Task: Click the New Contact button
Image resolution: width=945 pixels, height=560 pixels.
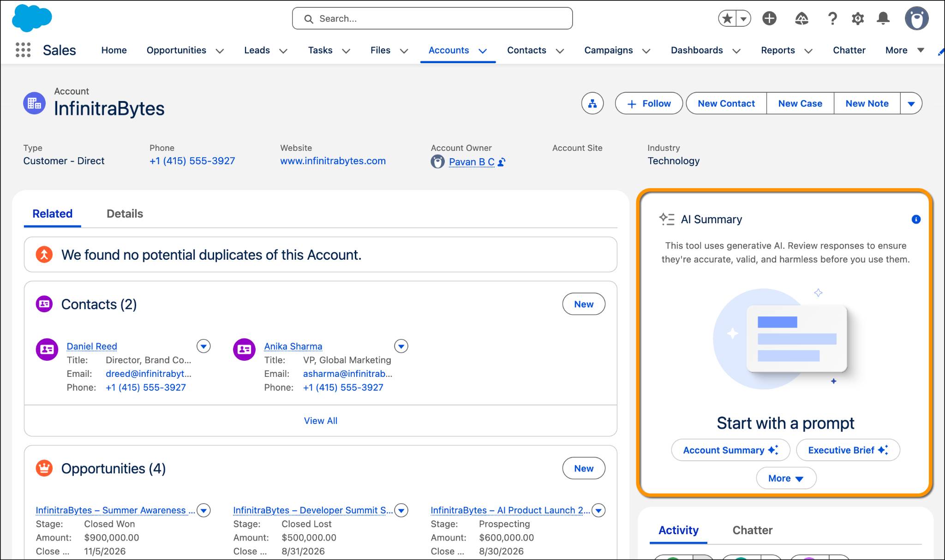Action: point(726,103)
